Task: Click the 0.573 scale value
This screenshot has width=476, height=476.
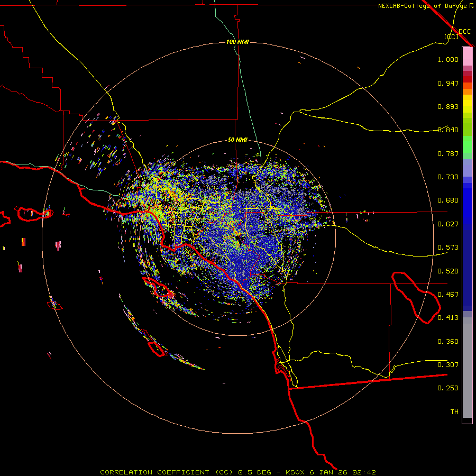Action: pyautogui.click(x=448, y=248)
